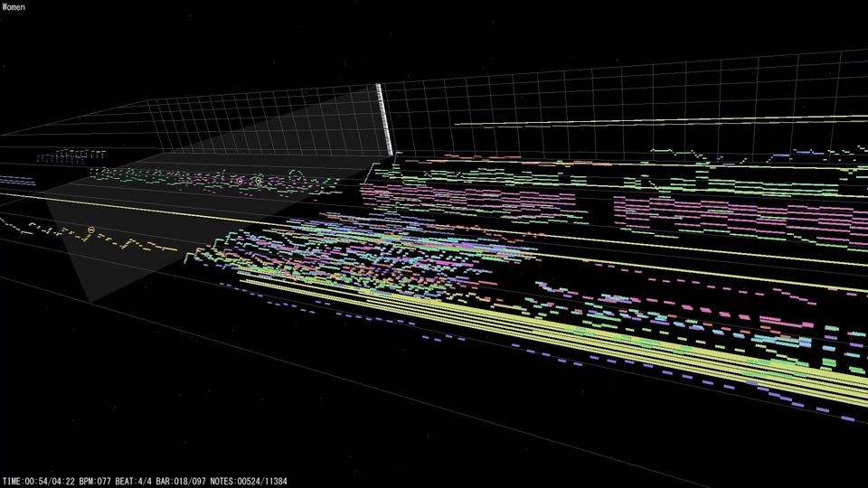Click the BEAT:4/4 status readout
This screenshot has width=868, height=488.
(134, 482)
